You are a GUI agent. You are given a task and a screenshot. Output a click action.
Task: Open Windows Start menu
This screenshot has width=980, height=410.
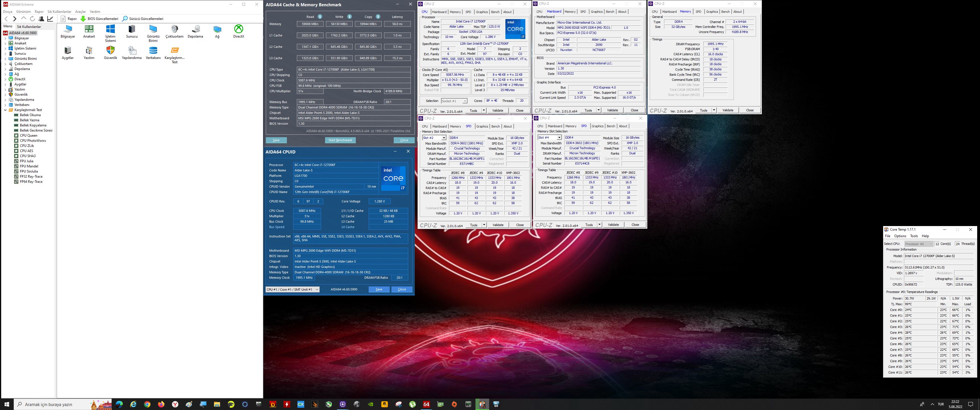point(7,404)
